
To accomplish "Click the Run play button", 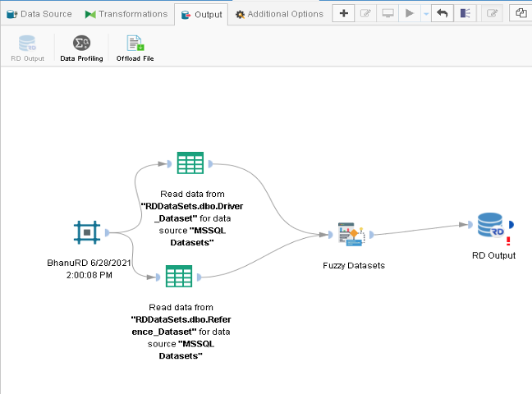I will 410,13.
